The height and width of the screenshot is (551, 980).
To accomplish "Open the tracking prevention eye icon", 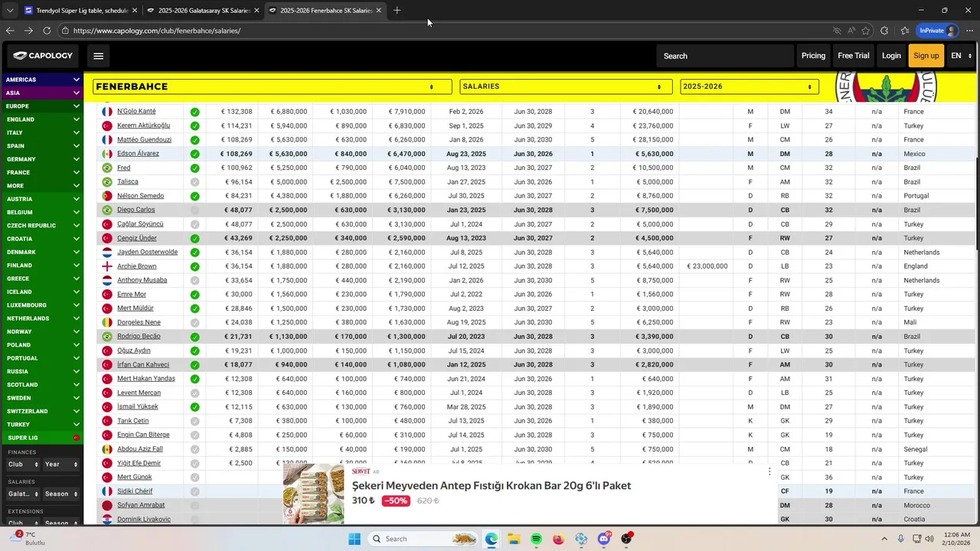I will (837, 31).
